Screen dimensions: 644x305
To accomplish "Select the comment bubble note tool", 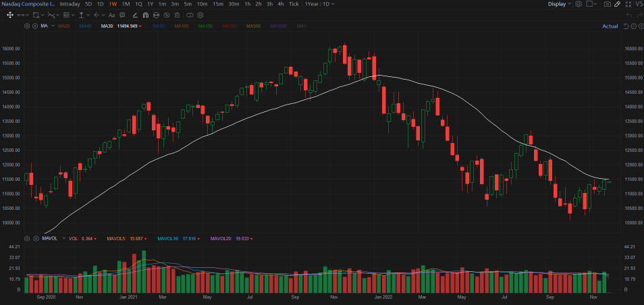I will coord(122,16).
